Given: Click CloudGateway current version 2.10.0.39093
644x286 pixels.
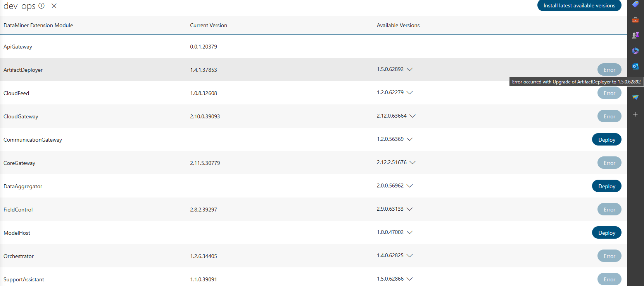Looking at the screenshot, I should point(205,116).
